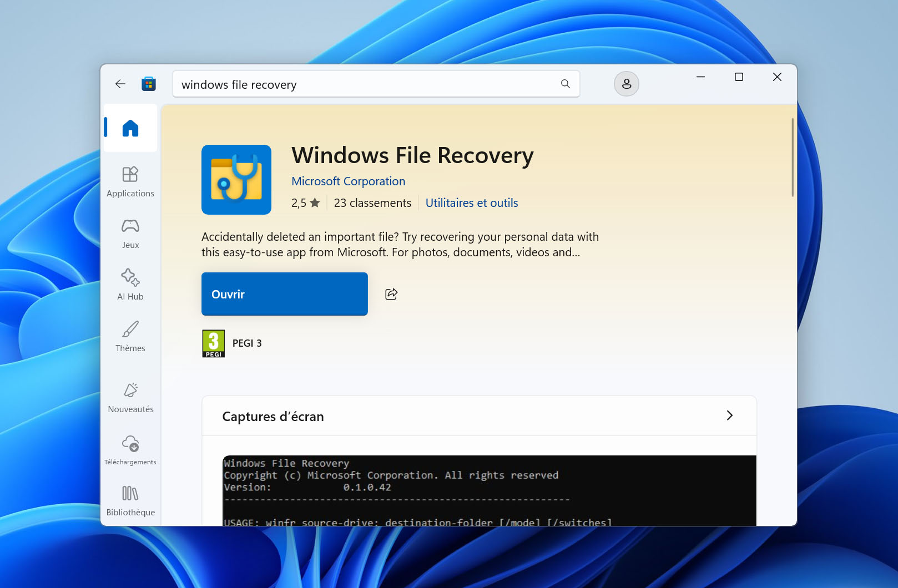Open the Home section in sidebar
898x588 pixels.
coord(130,128)
